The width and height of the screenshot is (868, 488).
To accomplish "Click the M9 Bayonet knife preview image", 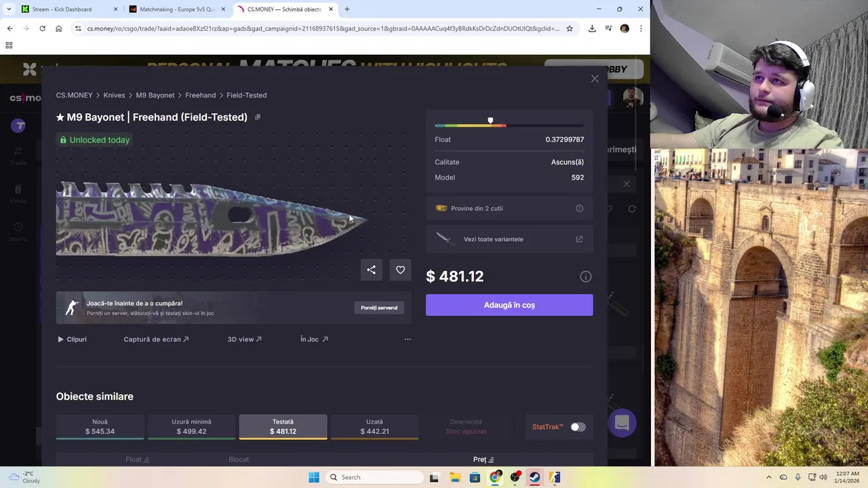I will click(x=212, y=219).
